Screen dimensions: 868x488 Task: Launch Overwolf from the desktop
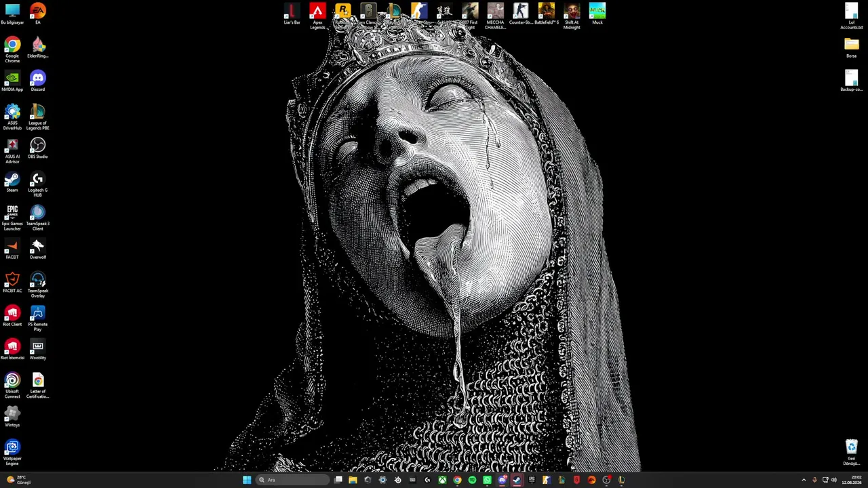tap(38, 249)
